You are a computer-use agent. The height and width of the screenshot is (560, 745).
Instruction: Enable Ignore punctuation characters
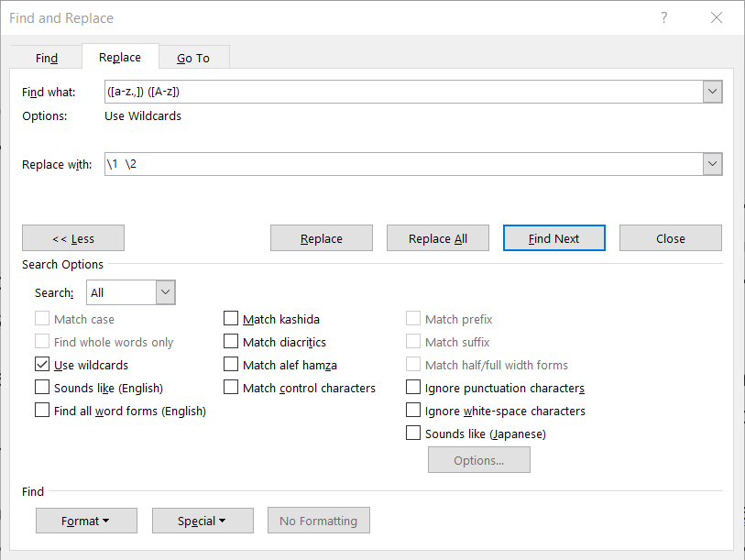[413, 387]
